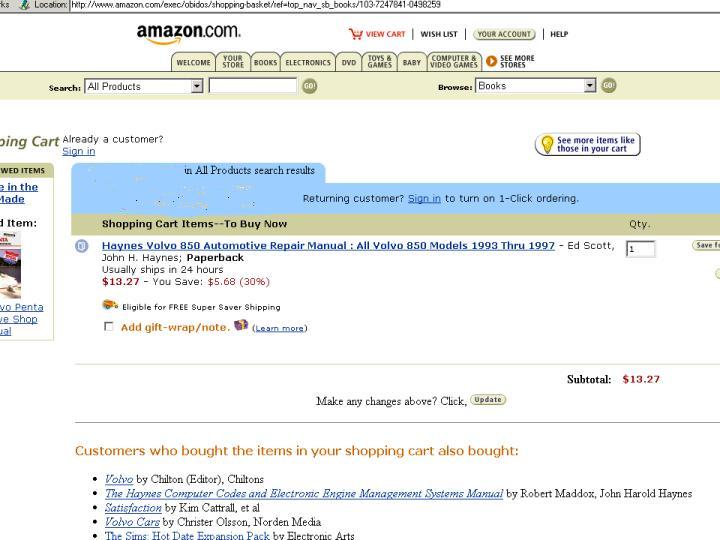Open Your Account button

(504, 34)
